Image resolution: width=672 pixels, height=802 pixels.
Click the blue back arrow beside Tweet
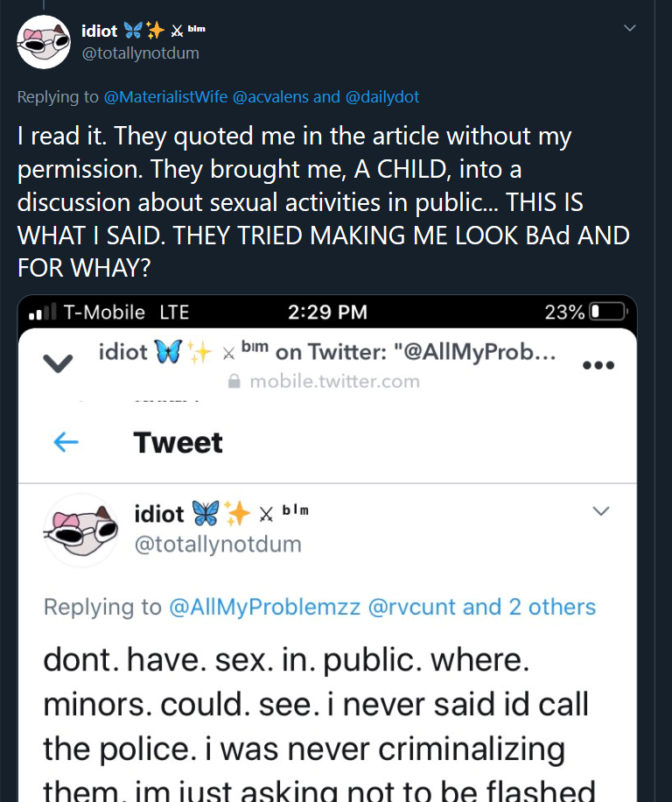[66, 443]
